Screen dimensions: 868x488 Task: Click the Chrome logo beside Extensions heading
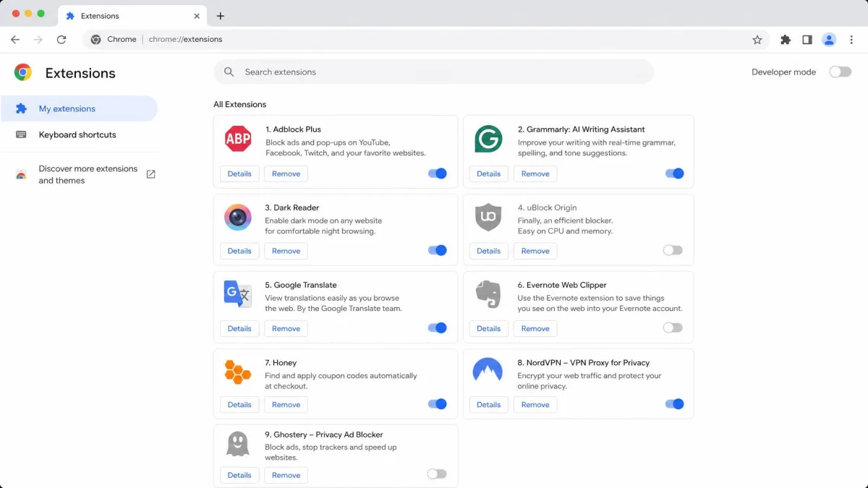pyautogui.click(x=23, y=72)
